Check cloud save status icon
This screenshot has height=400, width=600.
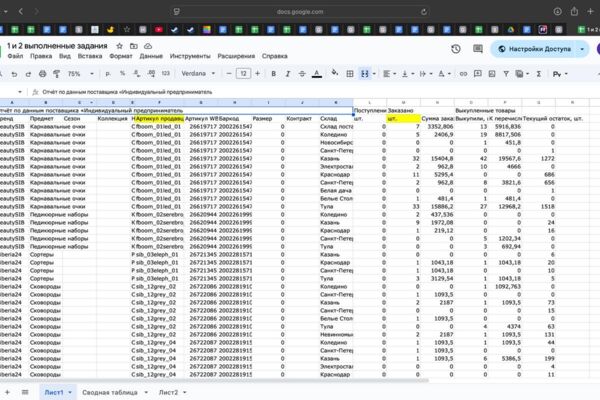click(148, 46)
